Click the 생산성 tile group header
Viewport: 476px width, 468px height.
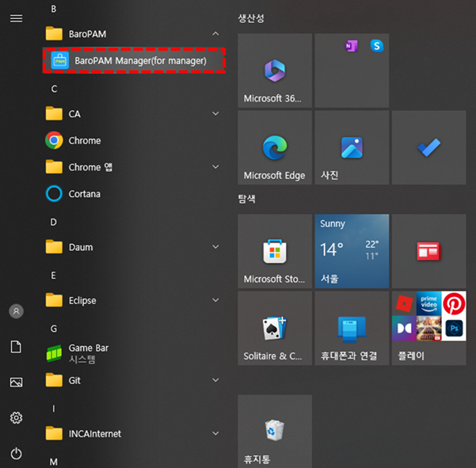251,18
